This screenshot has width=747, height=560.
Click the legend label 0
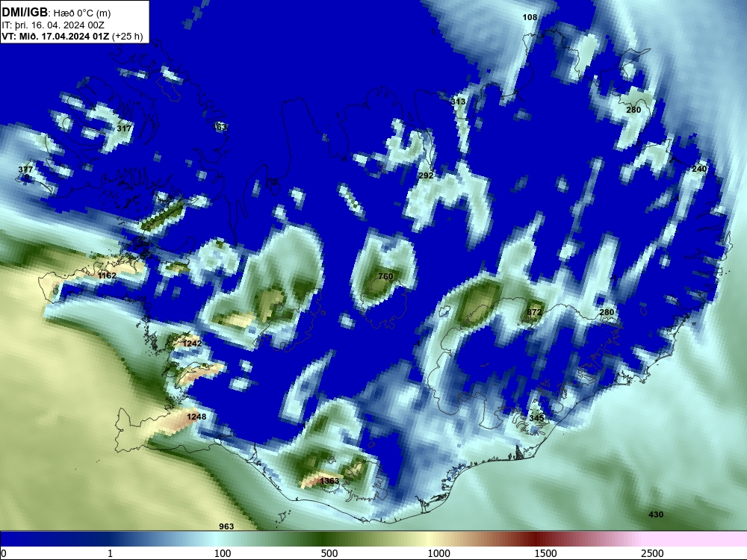click(3, 553)
